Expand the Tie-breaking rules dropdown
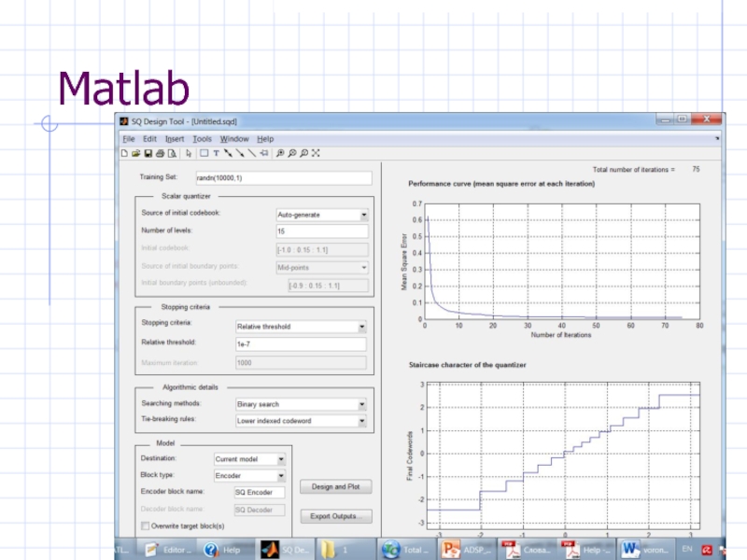Viewport: 747px width, 560px height. tap(301, 421)
